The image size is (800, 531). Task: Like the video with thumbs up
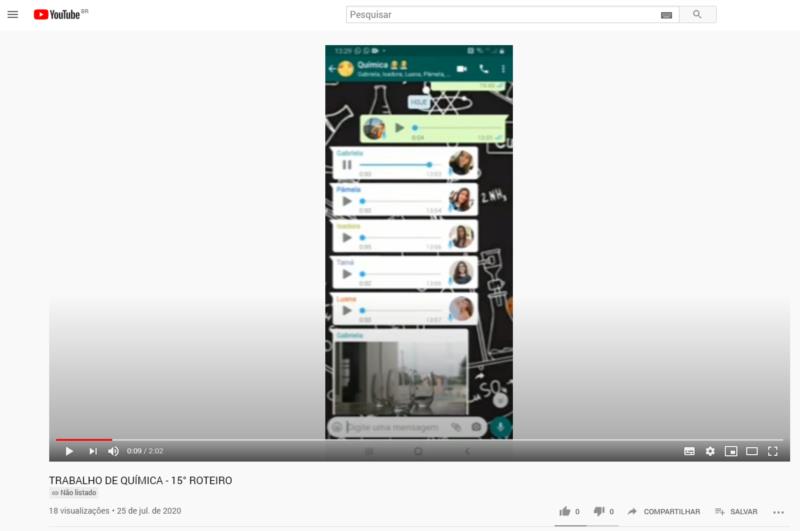[x=566, y=511]
